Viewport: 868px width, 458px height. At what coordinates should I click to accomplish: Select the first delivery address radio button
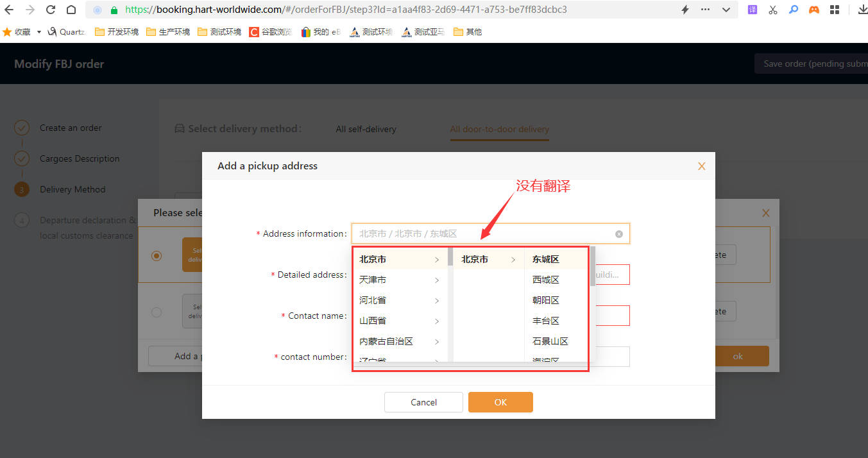point(157,255)
